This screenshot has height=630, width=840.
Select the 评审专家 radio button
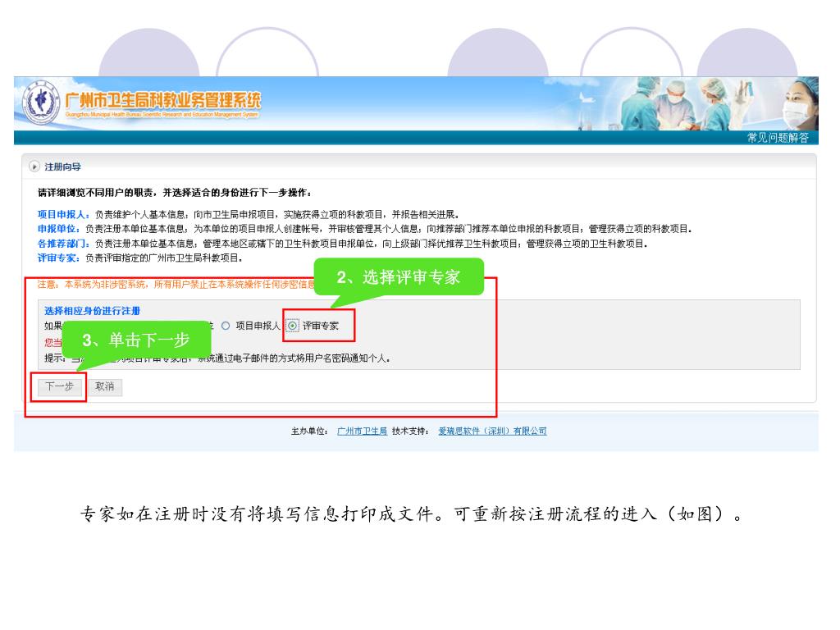[x=293, y=326]
